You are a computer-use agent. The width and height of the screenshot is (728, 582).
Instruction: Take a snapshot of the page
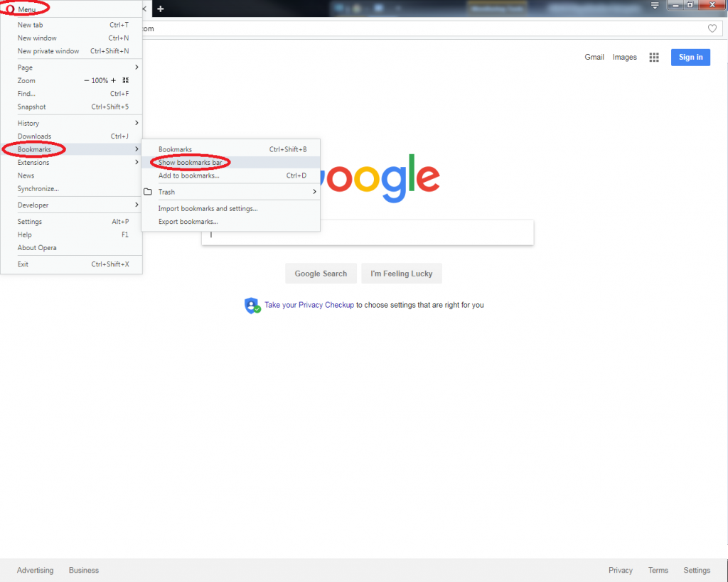click(31, 107)
